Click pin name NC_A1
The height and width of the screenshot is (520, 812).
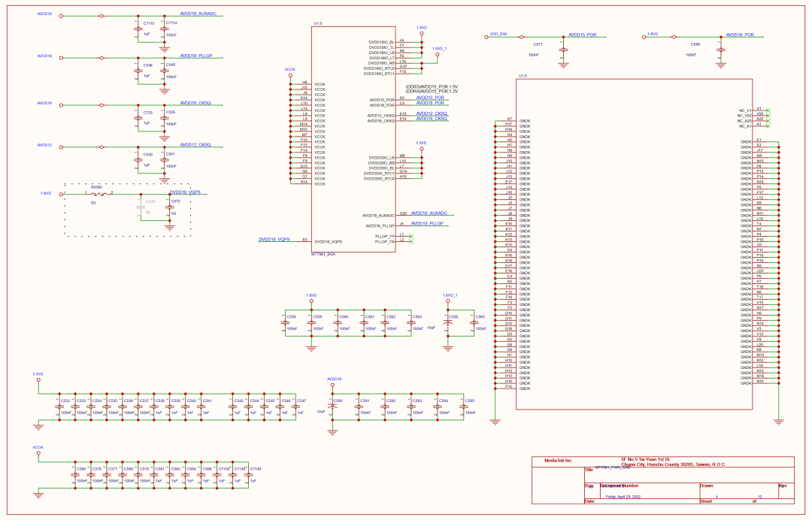point(744,125)
